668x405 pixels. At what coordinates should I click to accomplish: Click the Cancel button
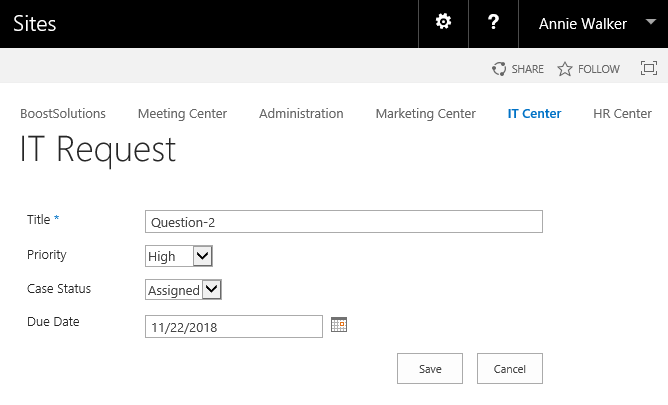(x=510, y=368)
